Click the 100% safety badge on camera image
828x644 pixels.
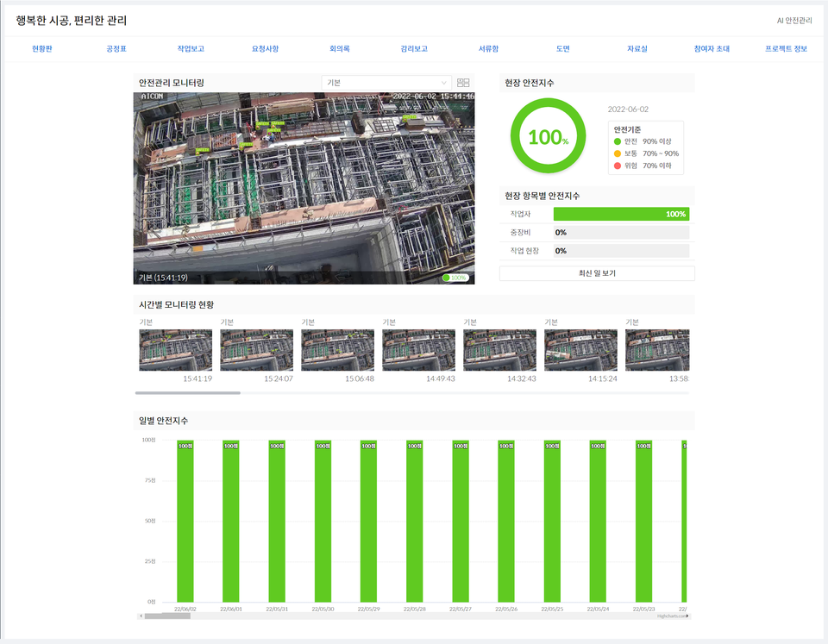tap(455, 278)
